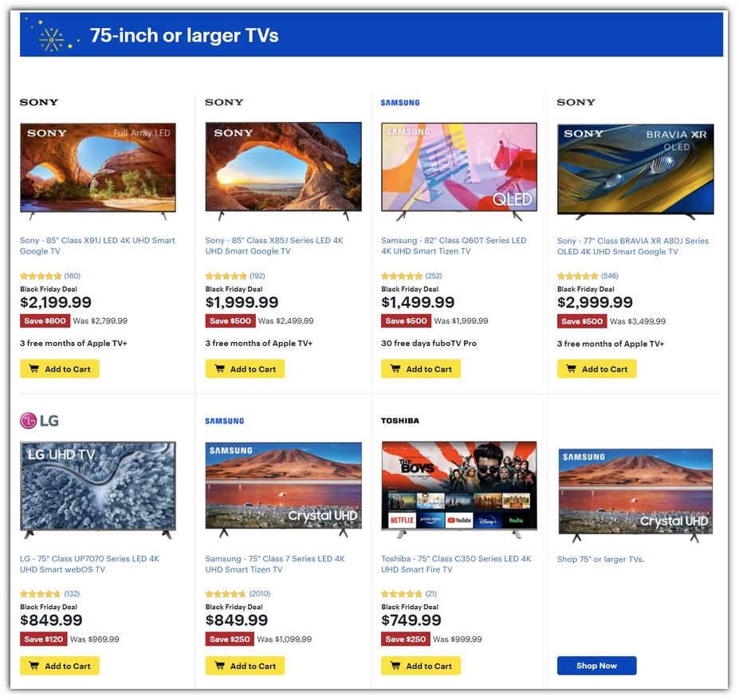Click the Samsung logo above the Q60T TV
This screenshot has width=739, height=700.
pos(399,103)
